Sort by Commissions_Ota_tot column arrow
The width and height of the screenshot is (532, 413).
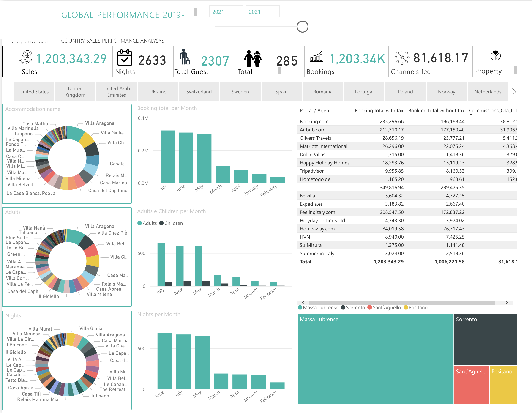click(471, 115)
